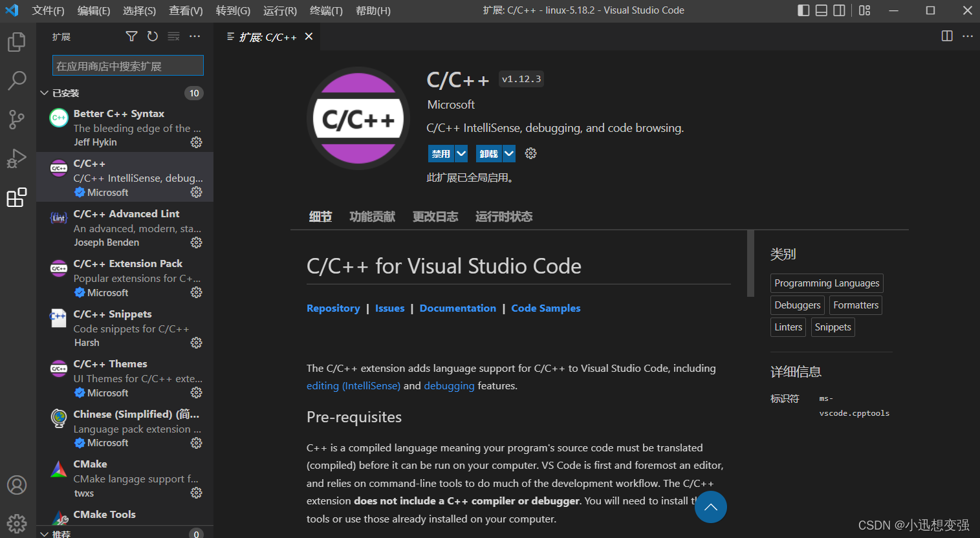Toggle the bottom panel visibility
The height and width of the screenshot is (538, 980).
point(821,10)
